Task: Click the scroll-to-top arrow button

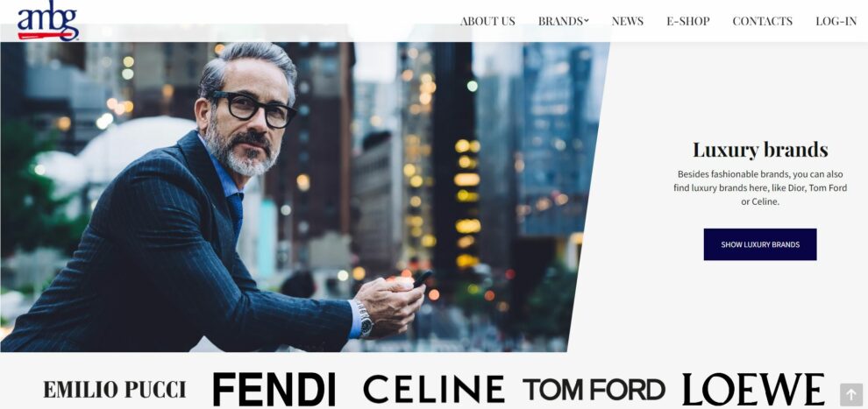Action: (x=850, y=395)
